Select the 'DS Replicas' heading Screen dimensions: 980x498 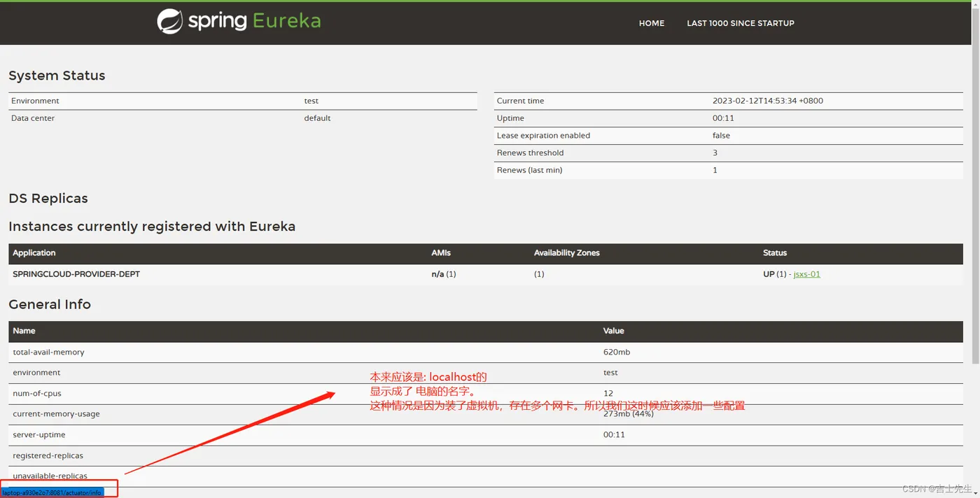click(48, 199)
